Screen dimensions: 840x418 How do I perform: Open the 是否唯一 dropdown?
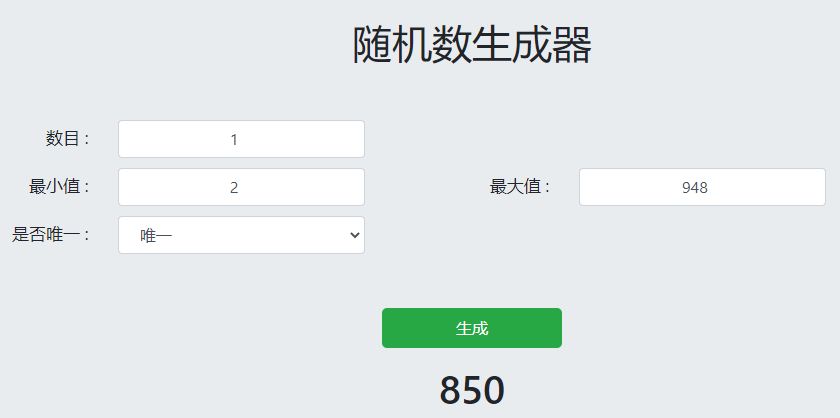point(241,235)
